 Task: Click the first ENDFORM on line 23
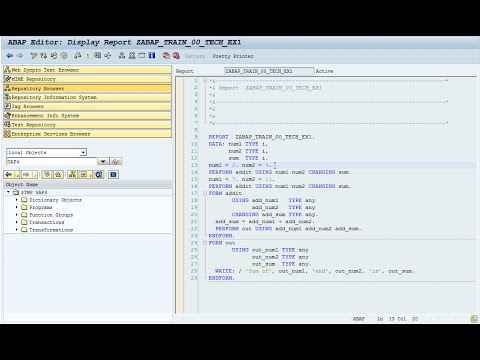pos(222,236)
